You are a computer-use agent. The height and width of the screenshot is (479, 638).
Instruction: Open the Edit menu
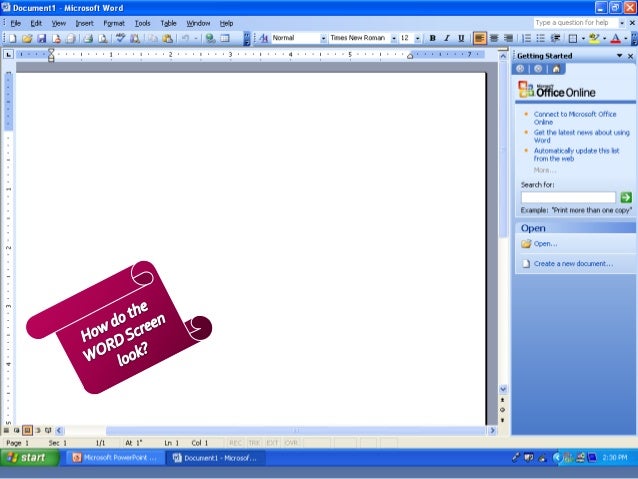[x=36, y=23]
